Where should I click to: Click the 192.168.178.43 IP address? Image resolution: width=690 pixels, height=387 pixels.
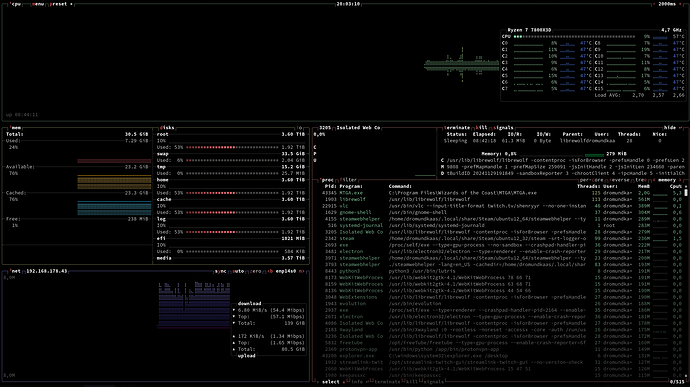point(47,271)
